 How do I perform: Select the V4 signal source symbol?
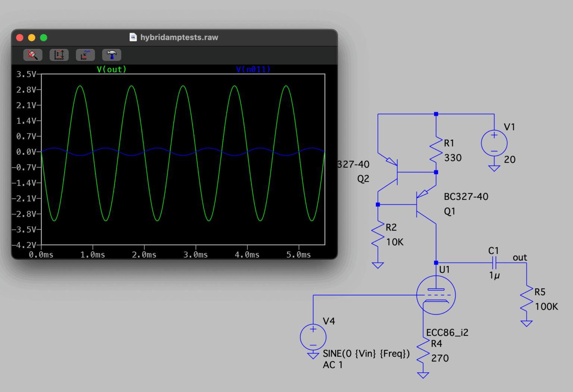point(313,337)
